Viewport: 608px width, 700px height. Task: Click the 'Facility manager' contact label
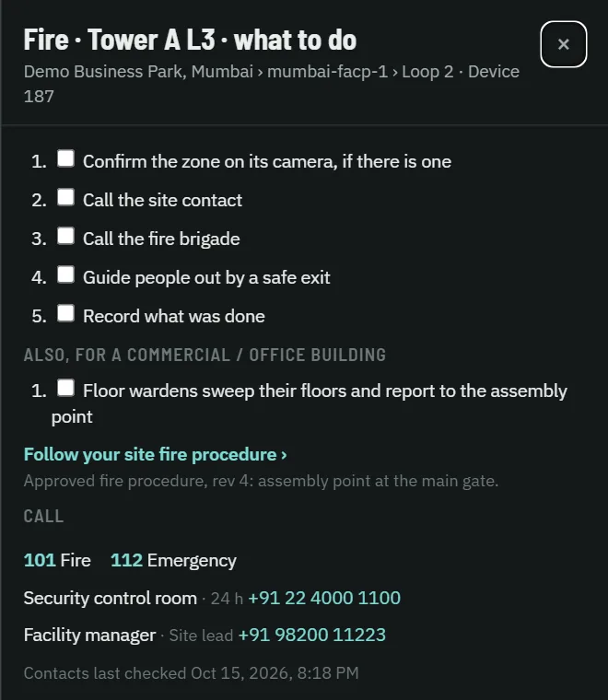pyautogui.click(x=89, y=635)
